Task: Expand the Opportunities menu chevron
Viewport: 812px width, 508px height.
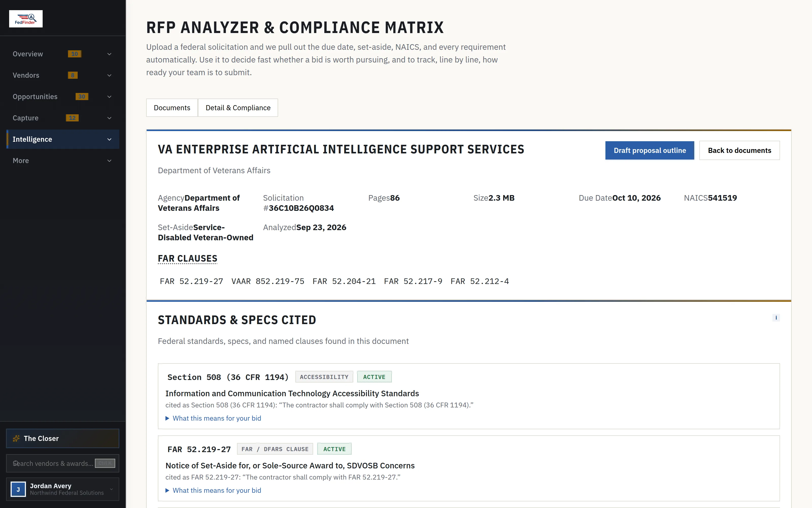Action: coord(109,97)
